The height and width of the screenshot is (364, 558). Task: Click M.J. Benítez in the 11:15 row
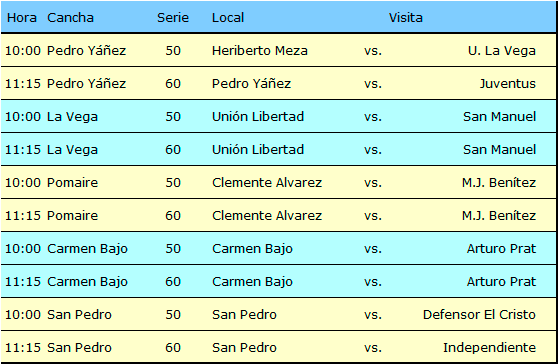[x=499, y=216]
